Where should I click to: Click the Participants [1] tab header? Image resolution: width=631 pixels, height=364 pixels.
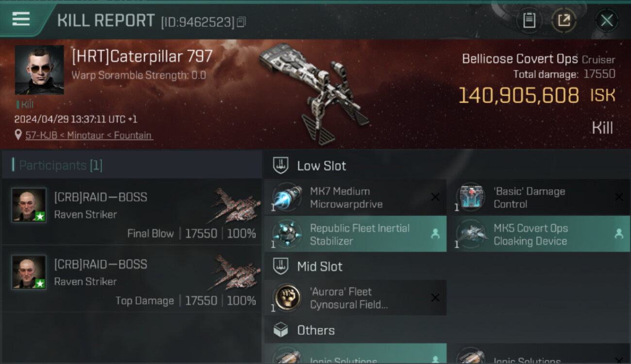coord(132,165)
